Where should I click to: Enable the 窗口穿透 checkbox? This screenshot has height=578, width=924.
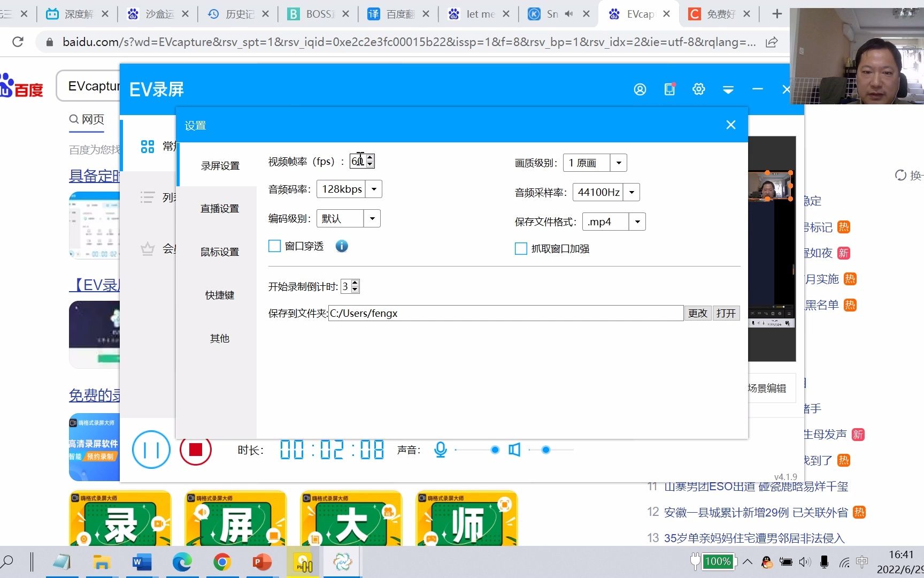(274, 246)
